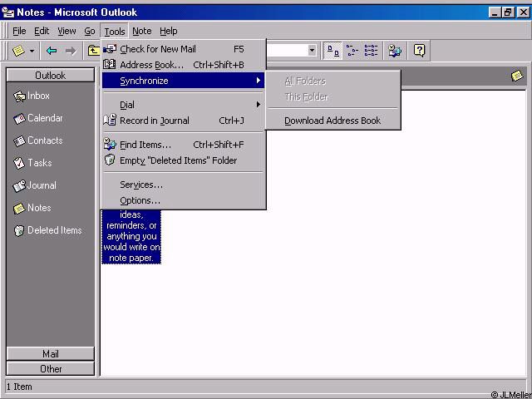Open the Tasks shortcut icon

pyautogui.click(x=19, y=164)
